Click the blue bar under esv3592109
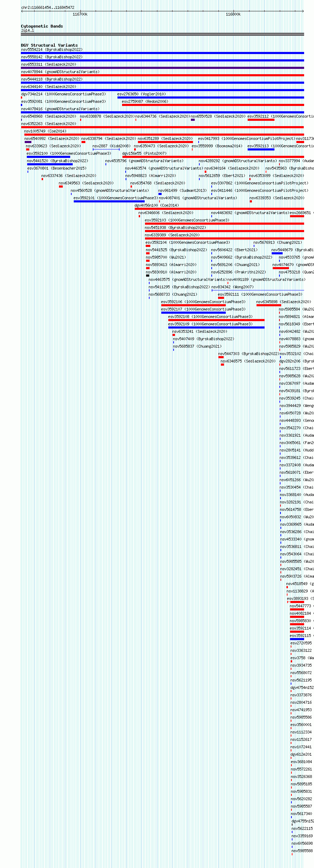 [216, 327]
